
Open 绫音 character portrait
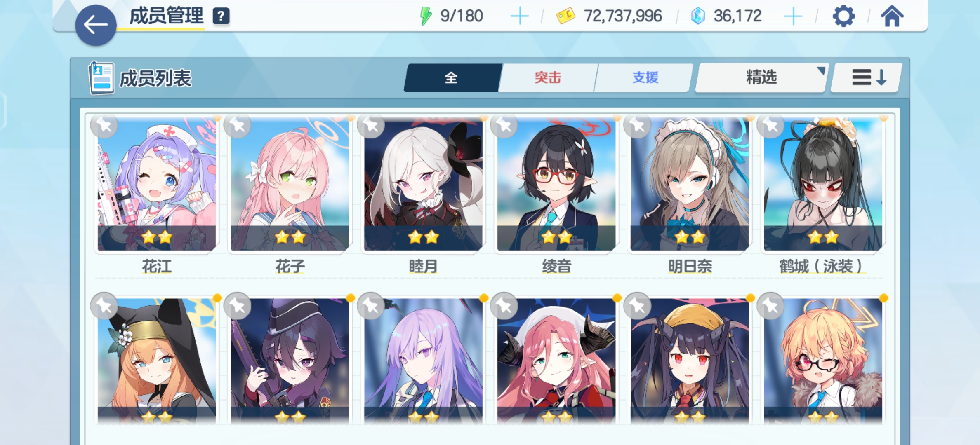(556, 184)
